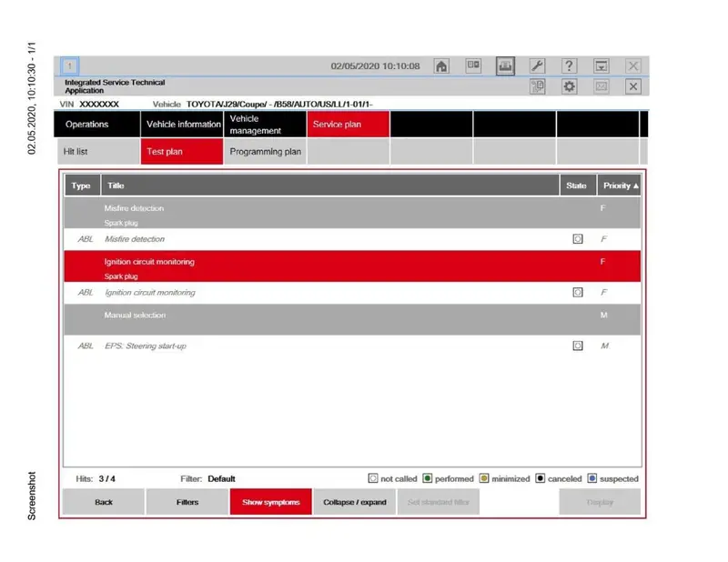728x562 pixels.
Task: Collapse the Manual selection group row
Action: click(352, 320)
